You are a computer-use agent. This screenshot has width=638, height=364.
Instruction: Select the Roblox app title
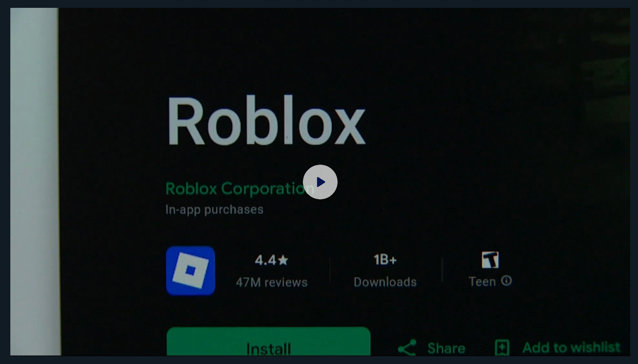coord(266,121)
